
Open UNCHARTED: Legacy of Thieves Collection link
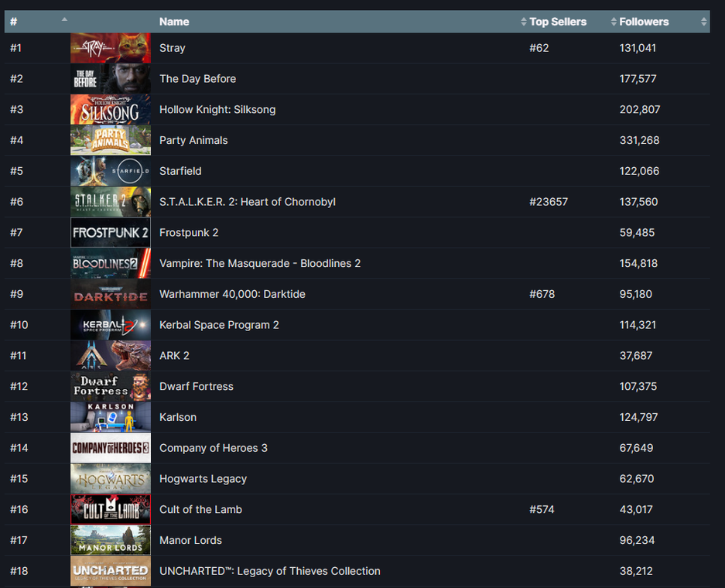click(269, 571)
